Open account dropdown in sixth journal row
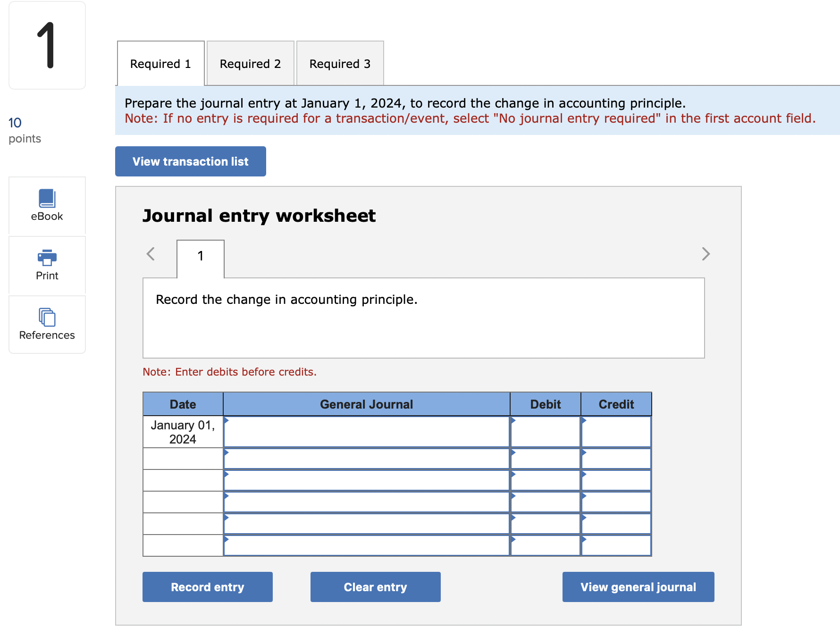Screen dimensions: 840x636 pos(367,545)
